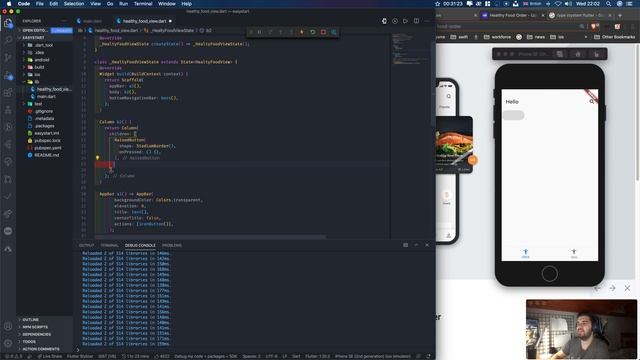The image size is (640, 360).
Task: Close the overlay with X icon in browser
Action: pos(627,288)
